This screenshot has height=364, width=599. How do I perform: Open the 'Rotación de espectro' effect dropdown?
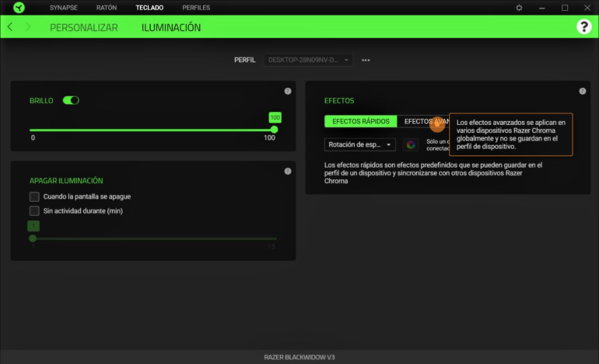tap(360, 145)
